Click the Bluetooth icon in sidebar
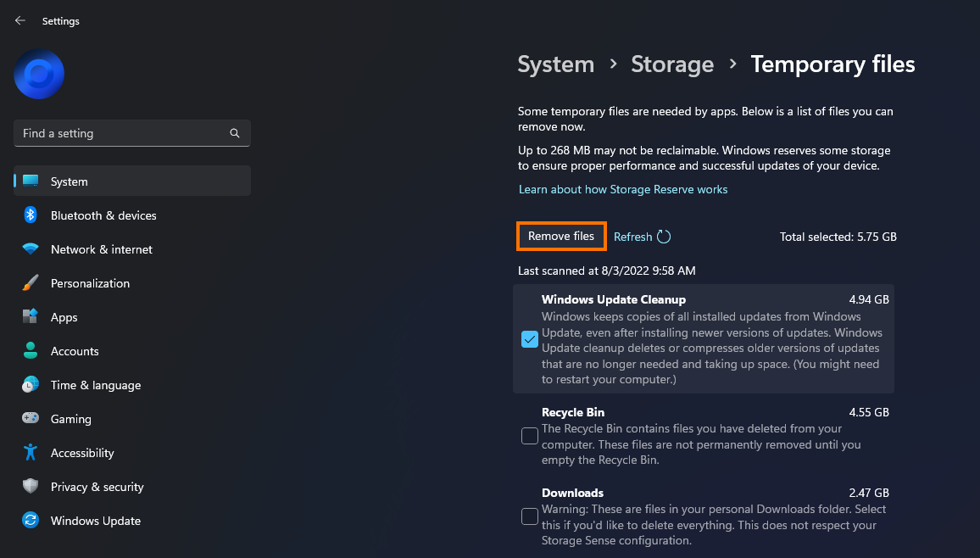The width and height of the screenshot is (980, 558). click(x=30, y=215)
